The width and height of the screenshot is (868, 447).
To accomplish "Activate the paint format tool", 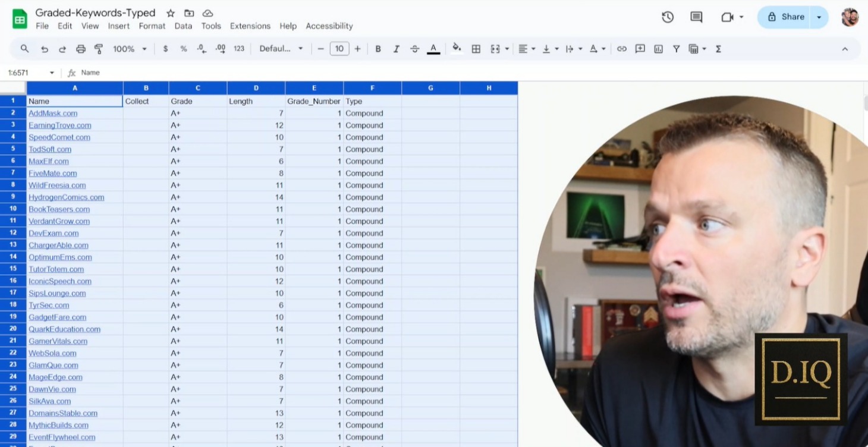I will [x=99, y=49].
